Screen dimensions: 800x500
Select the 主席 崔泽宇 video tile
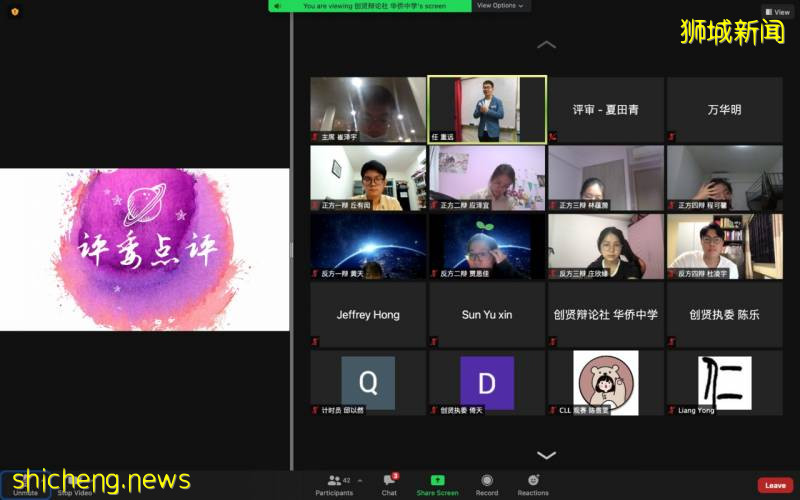(x=368, y=109)
